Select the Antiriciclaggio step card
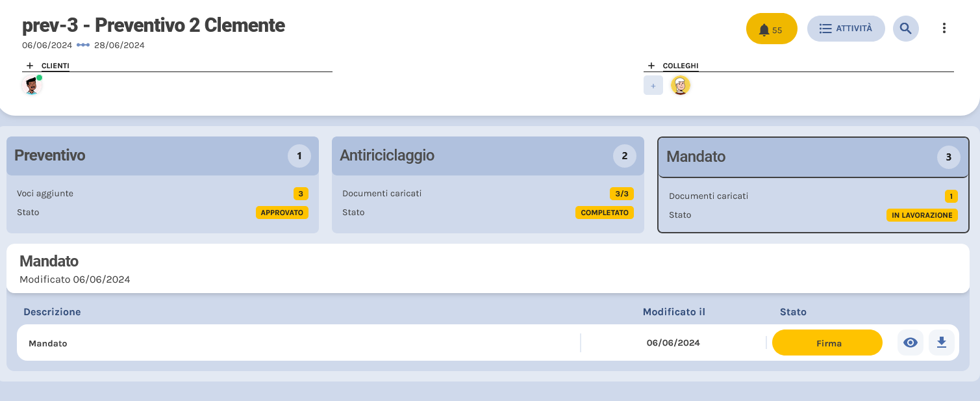The width and height of the screenshot is (980, 401). (487, 156)
